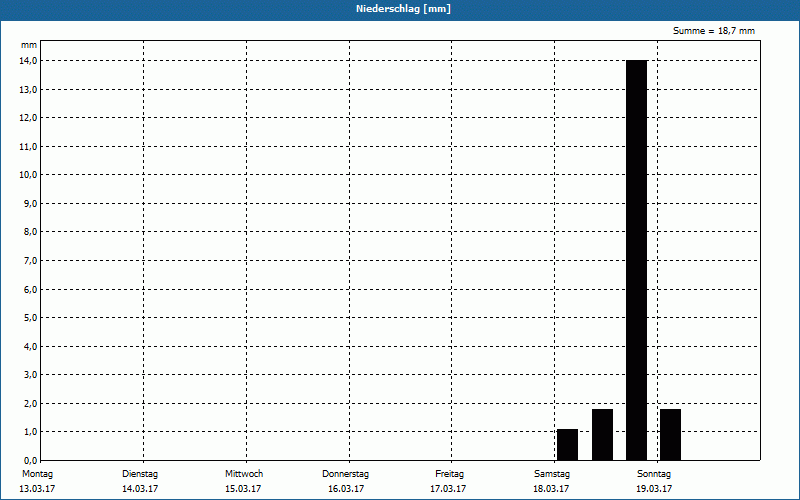
Task: Click the 8,0 y-axis label
Action: (31, 232)
